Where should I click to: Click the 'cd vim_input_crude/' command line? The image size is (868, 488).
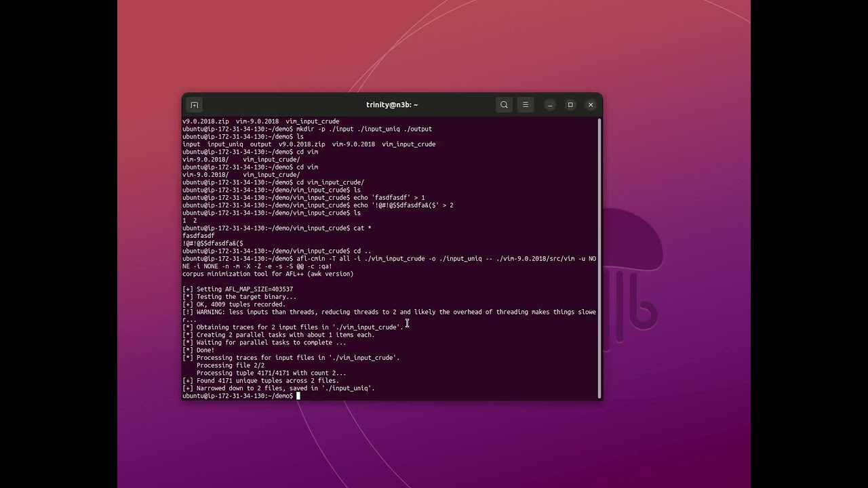click(273, 182)
